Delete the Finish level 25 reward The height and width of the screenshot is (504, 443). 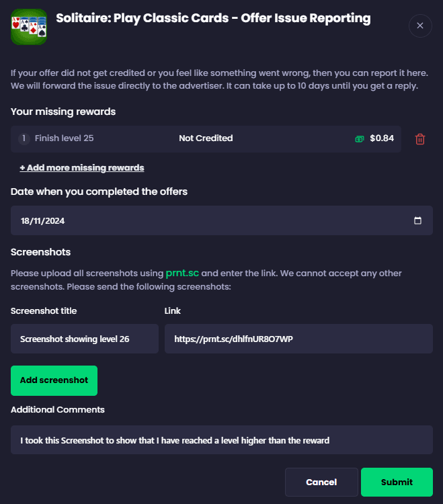(x=420, y=139)
